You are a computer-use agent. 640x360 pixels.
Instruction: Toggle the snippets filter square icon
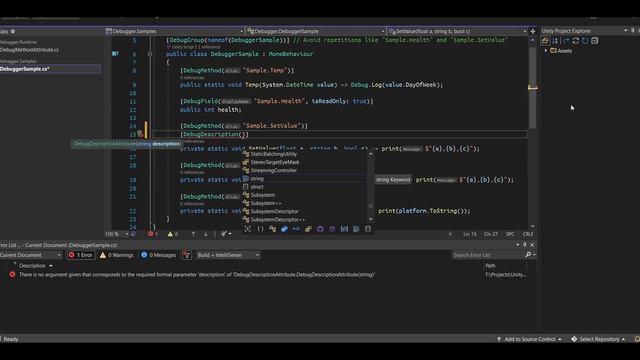(x=368, y=229)
